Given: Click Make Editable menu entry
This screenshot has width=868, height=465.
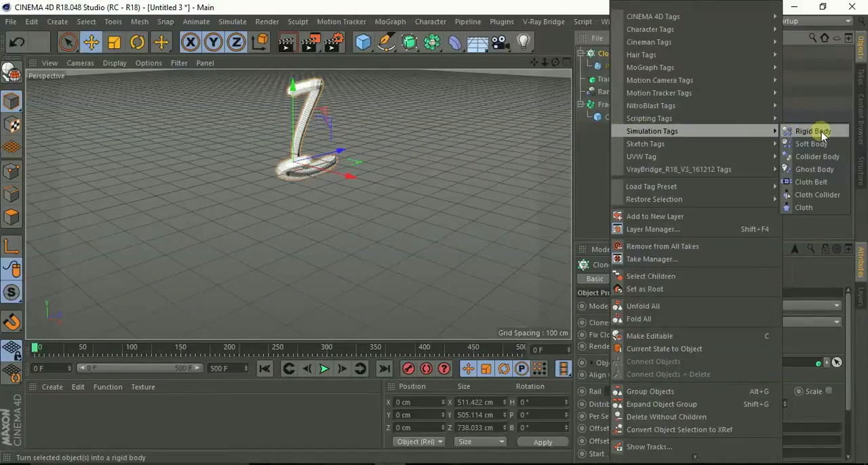Looking at the screenshot, I should click(x=697, y=336).
